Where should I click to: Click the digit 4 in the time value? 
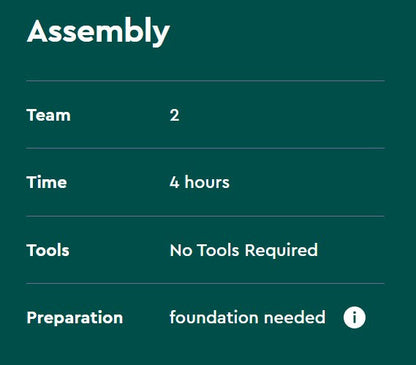175,182
